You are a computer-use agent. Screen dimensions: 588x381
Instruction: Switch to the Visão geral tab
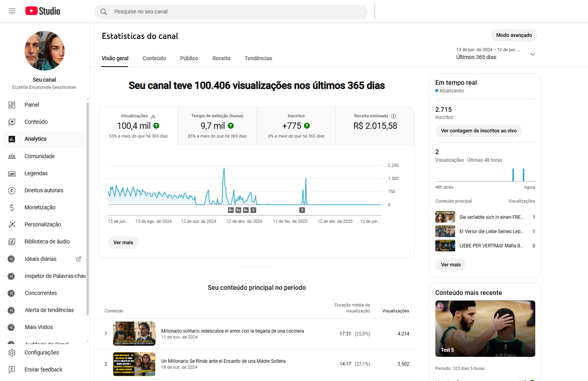click(115, 58)
